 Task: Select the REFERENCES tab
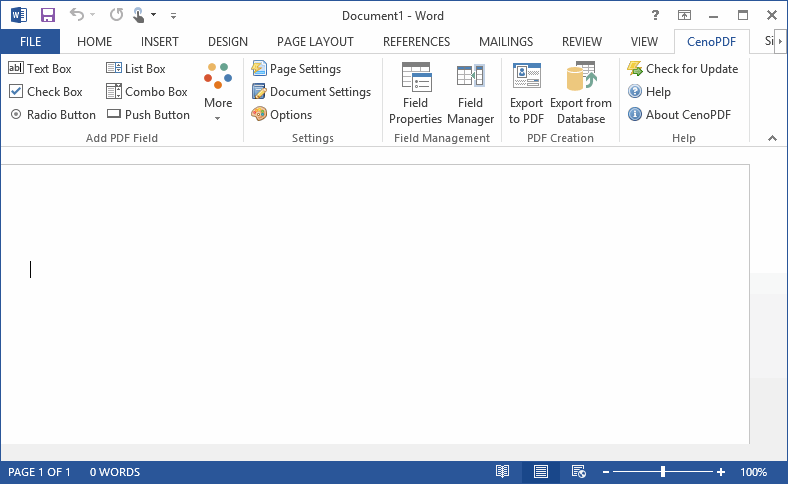(x=417, y=42)
